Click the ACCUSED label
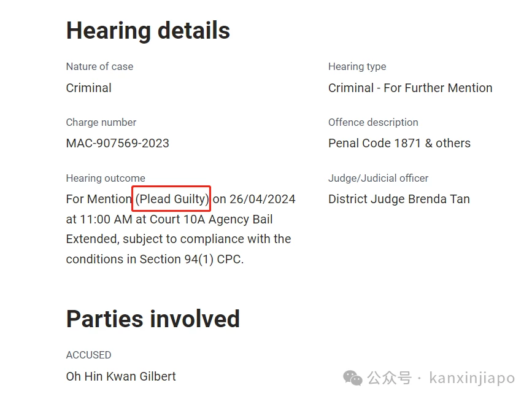The height and width of the screenshot is (399, 532). pyautogui.click(x=88, y=355)
